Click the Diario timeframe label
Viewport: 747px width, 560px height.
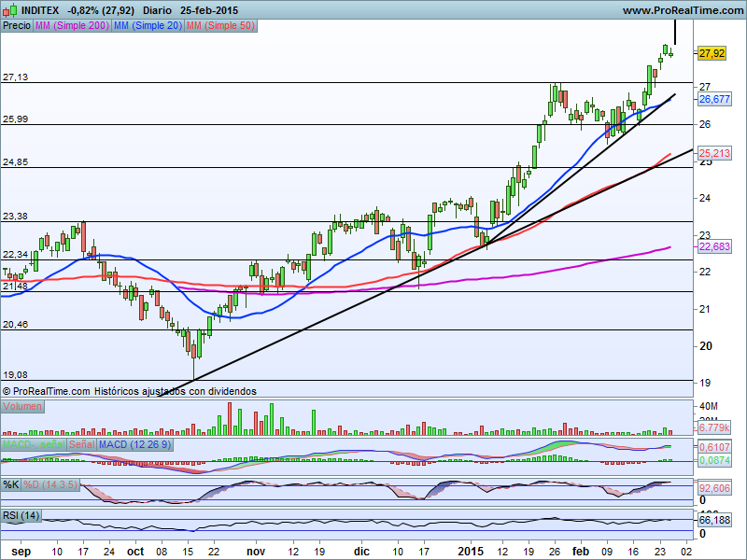coord(158,10)
